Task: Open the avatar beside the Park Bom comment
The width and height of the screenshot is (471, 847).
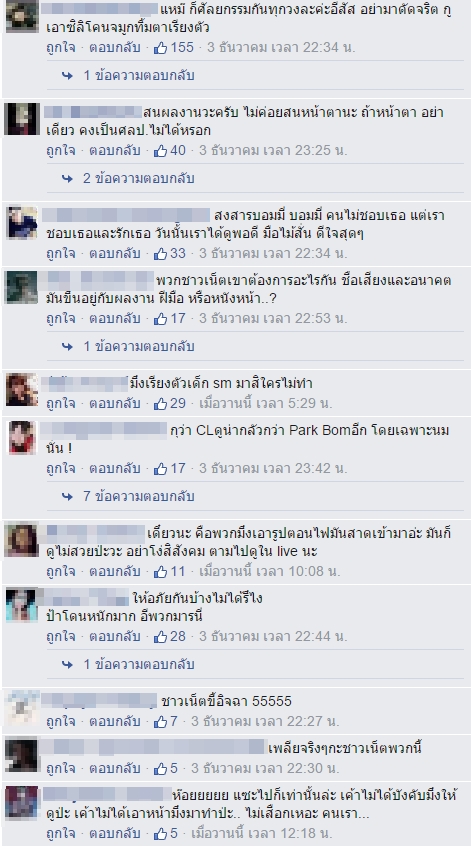Action: pyautogui.click(x=22, y=438)
